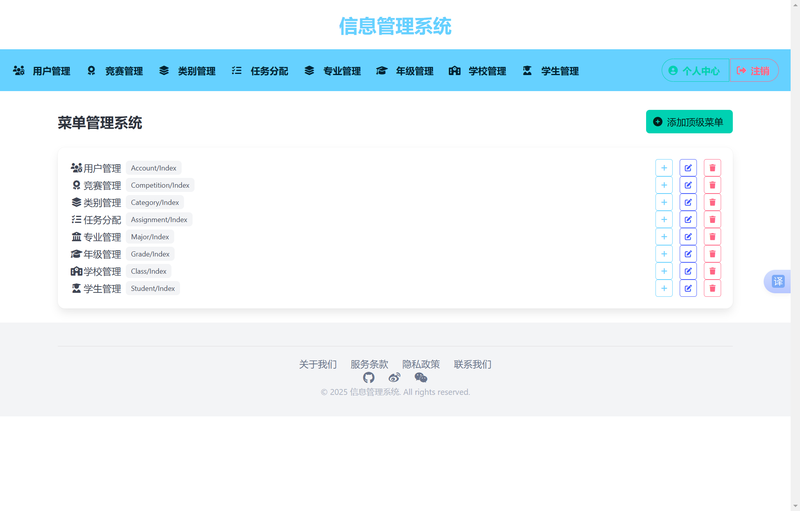Open the GitHub footer icon
Viewport: 800px width, 511px height.
pos(369,377)
